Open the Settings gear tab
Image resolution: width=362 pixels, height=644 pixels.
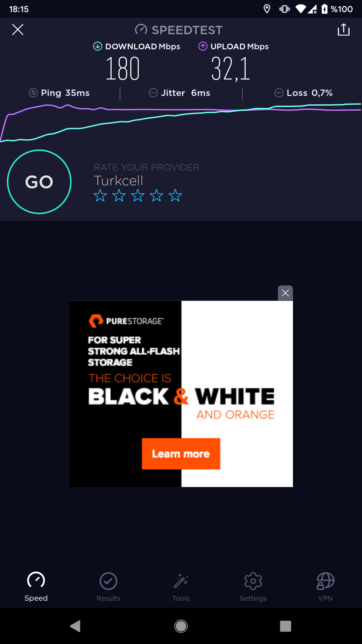(x=253, y=587)
